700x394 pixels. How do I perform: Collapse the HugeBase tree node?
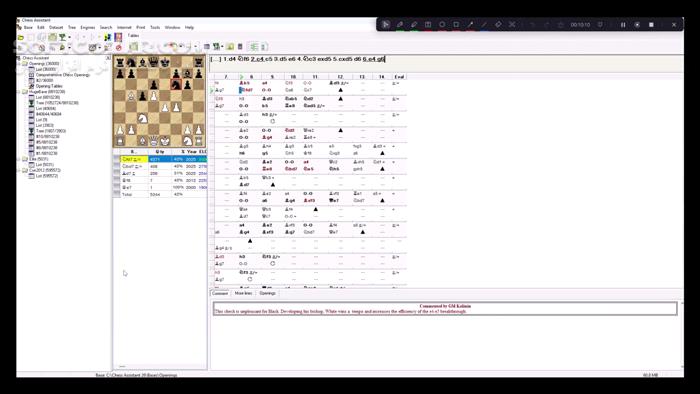pyautogui.click(x=19, y=92)
